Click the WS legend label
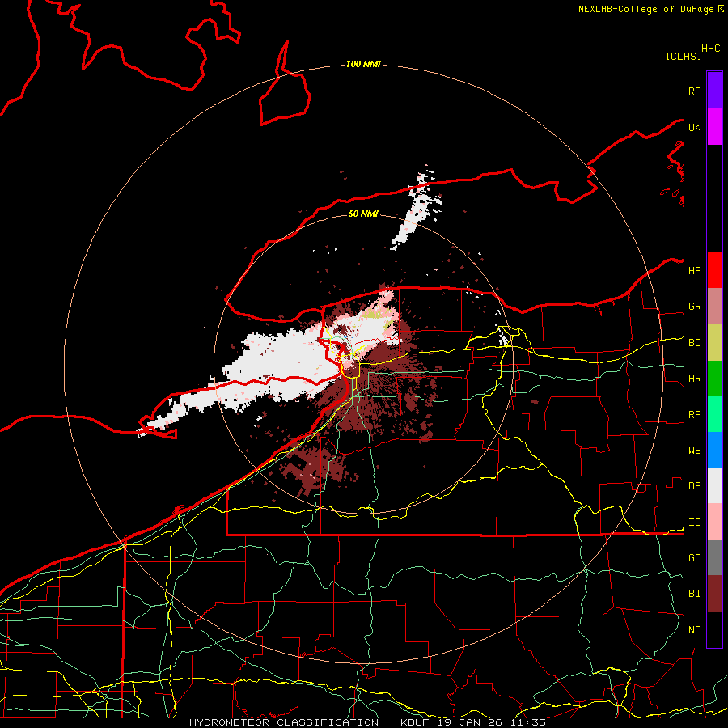This screenshot has width=728, height=728. (x=694, y=451)
